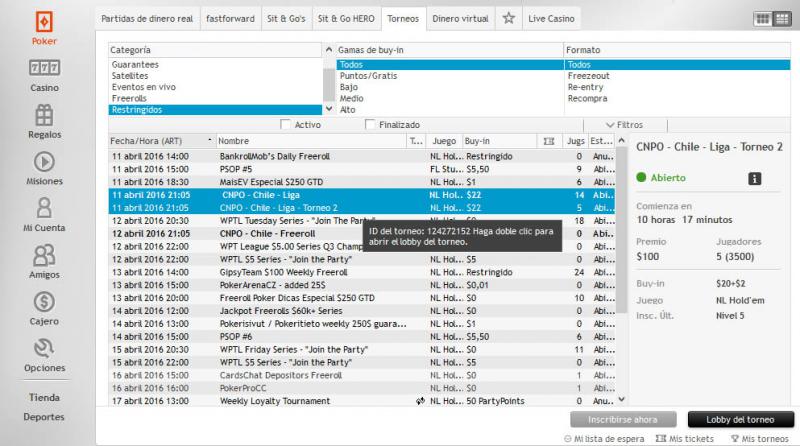Toggle the Finalizado checkbox

pyautogui.click(x=370, y=125)
